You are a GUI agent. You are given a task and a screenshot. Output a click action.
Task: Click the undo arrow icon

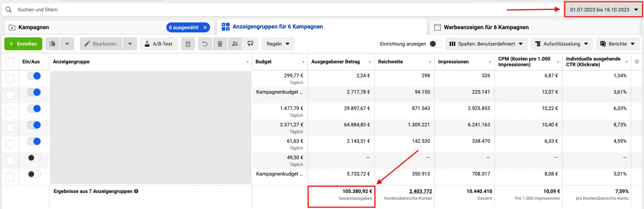click(205, 44)
